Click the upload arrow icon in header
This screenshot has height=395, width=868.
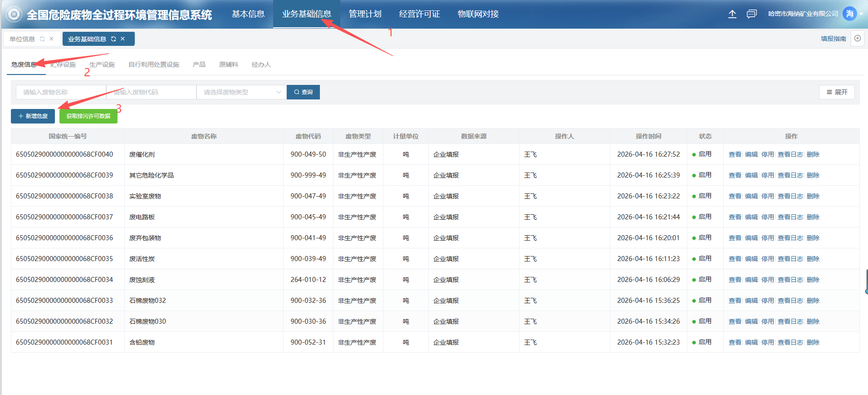pos(732,14)
